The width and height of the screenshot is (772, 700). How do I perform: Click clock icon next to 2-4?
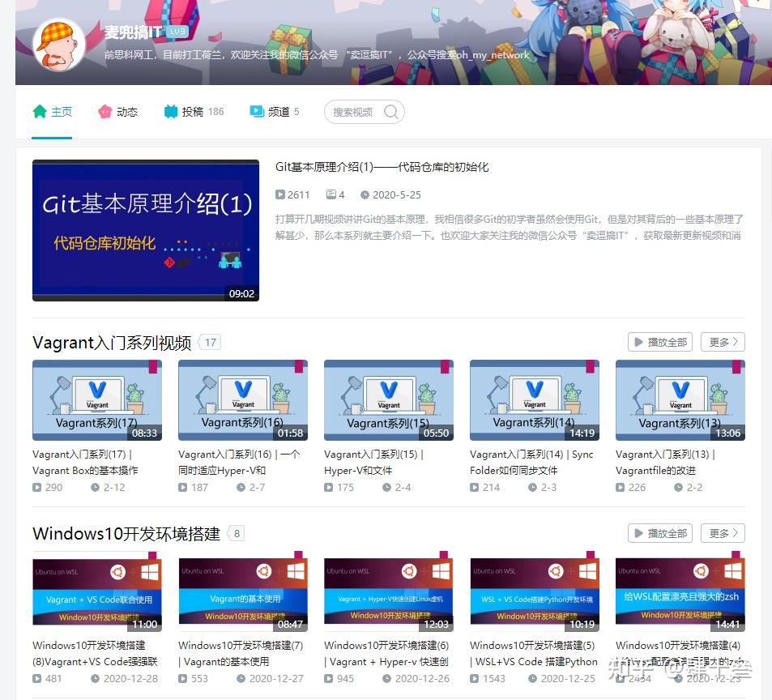(x=386, y=488)
